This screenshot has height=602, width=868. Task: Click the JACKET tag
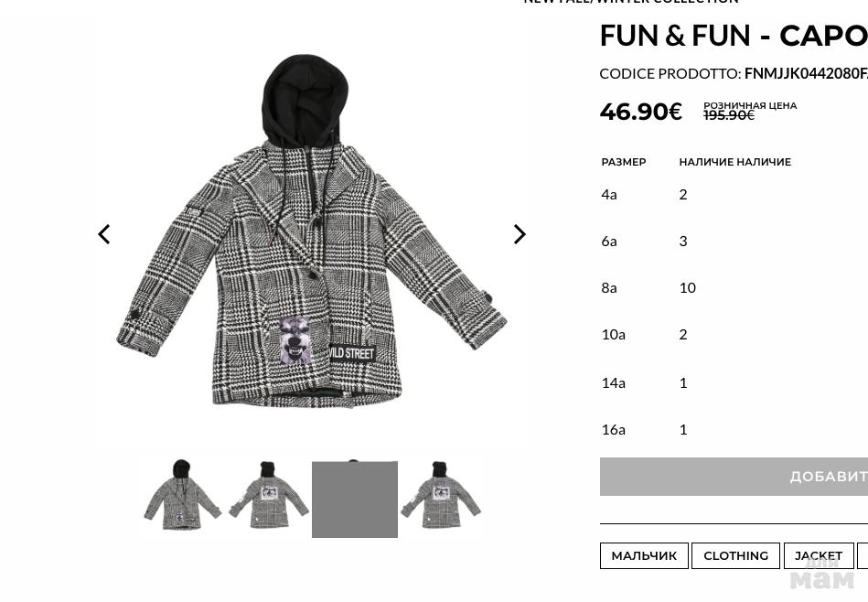point(819,555)
